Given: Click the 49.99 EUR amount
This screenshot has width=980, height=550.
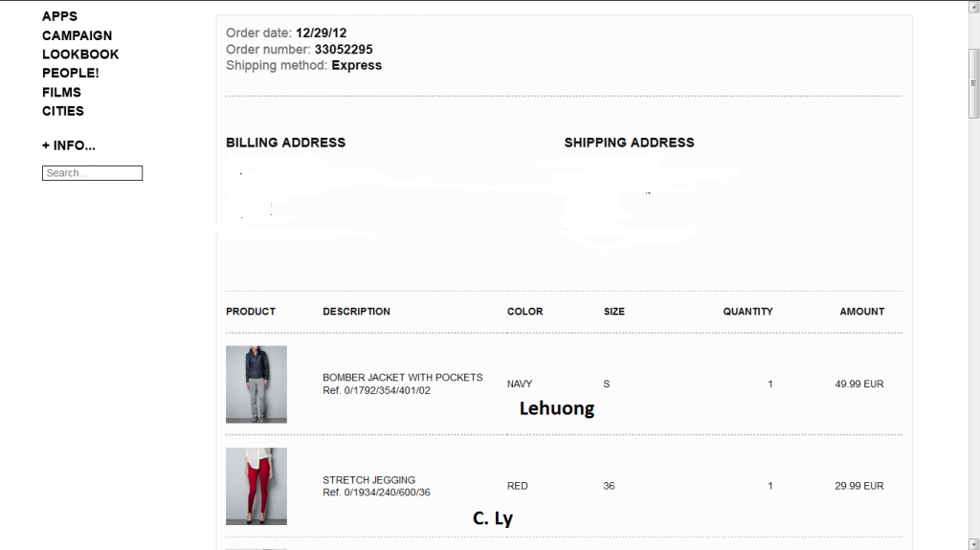Looking at the screenshot, I should 859,384.
